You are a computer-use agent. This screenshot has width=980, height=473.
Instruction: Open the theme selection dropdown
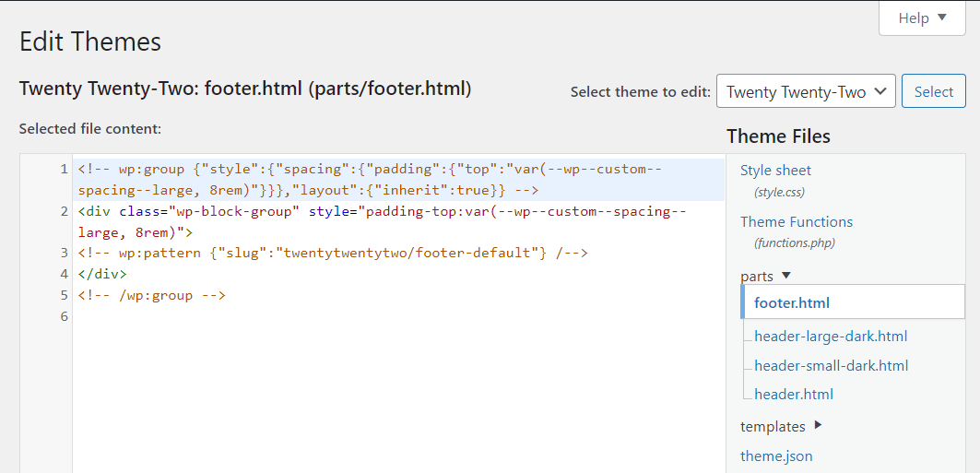[805, 92]
